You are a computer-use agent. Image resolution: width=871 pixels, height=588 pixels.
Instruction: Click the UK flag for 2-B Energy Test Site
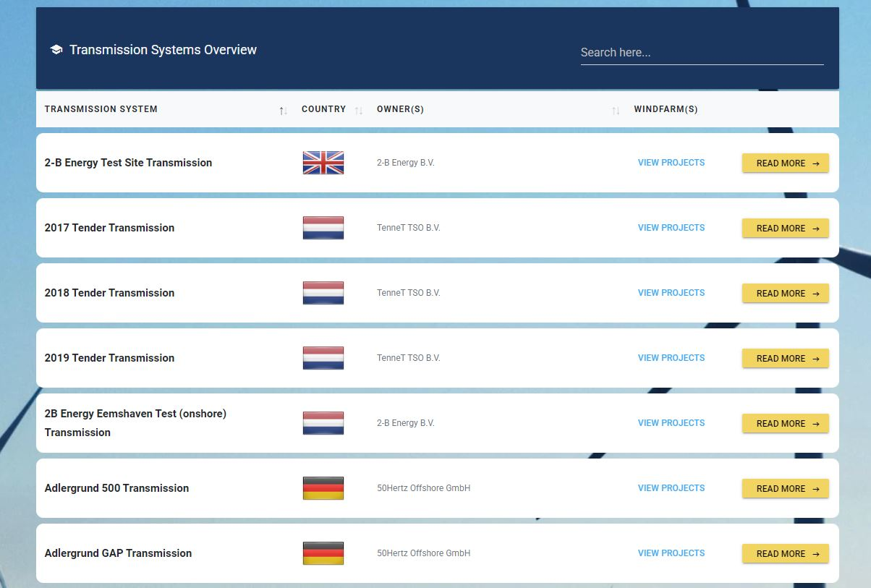323,163
